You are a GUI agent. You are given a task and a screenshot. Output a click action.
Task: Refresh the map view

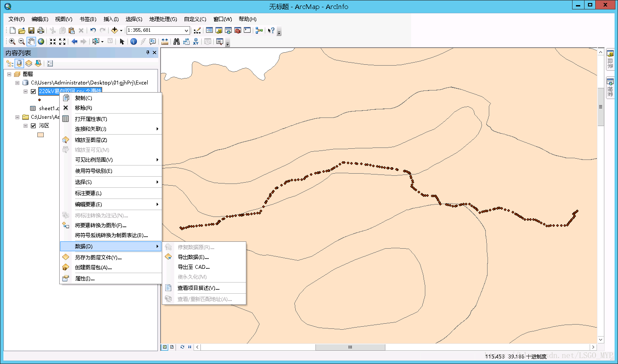coord(182,347)
